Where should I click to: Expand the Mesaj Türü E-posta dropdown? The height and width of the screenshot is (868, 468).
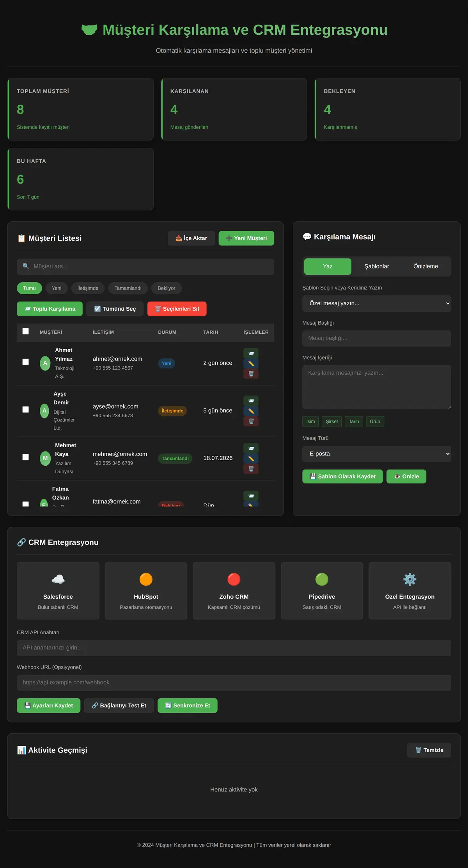coord(377,454)
